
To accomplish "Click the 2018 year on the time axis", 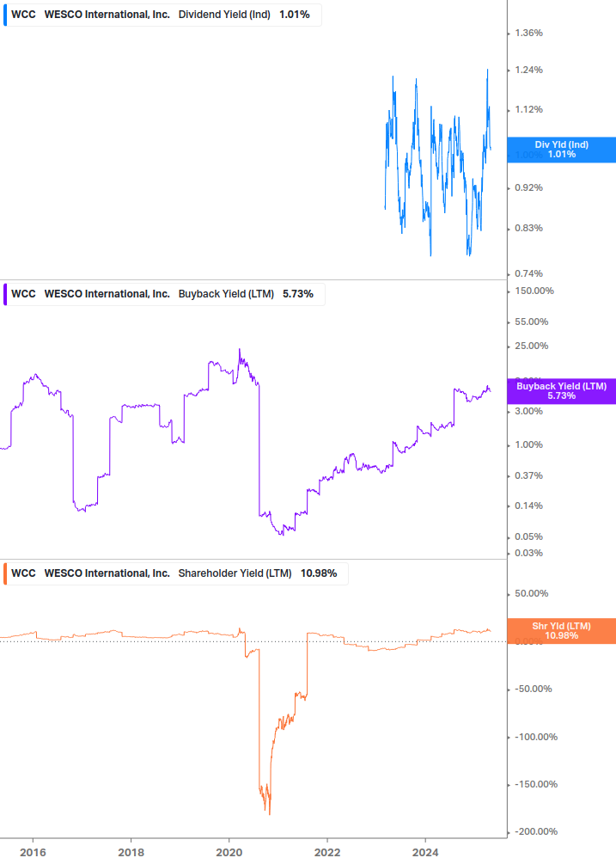I will [x=131, y=853].
